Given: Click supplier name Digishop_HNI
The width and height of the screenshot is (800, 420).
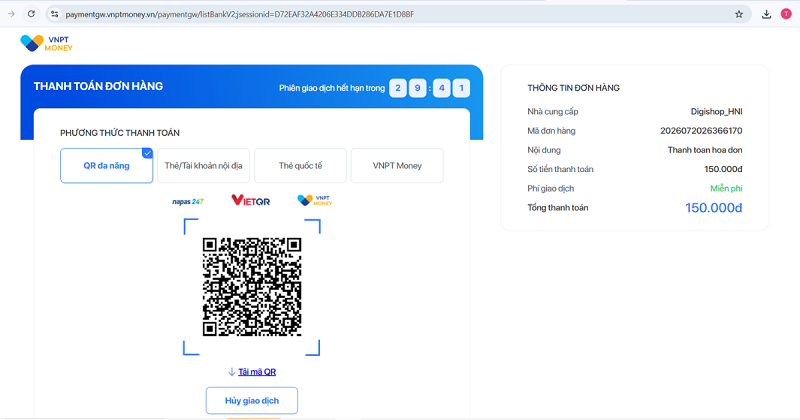Looking at the screenshot, I should (716, 111).
